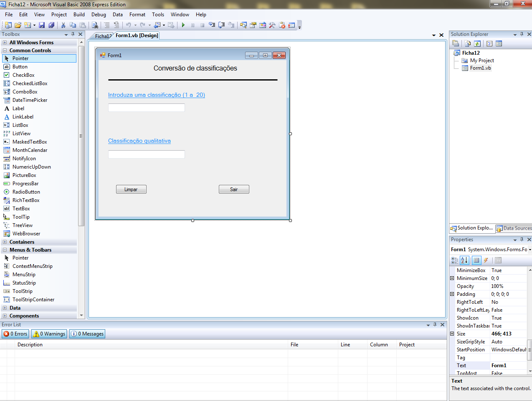532x401 pixels.
Task: Open the Debug menu
Action: click(99, 15)
